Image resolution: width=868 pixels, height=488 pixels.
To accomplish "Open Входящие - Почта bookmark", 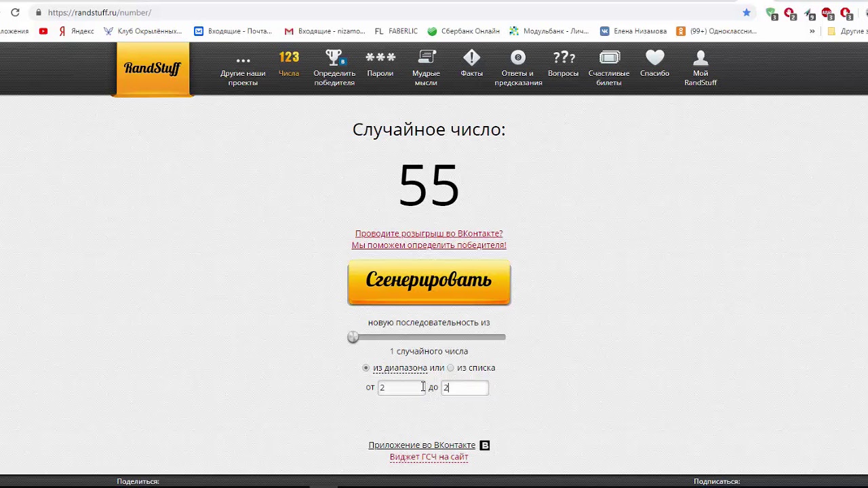I will point(233,31).
